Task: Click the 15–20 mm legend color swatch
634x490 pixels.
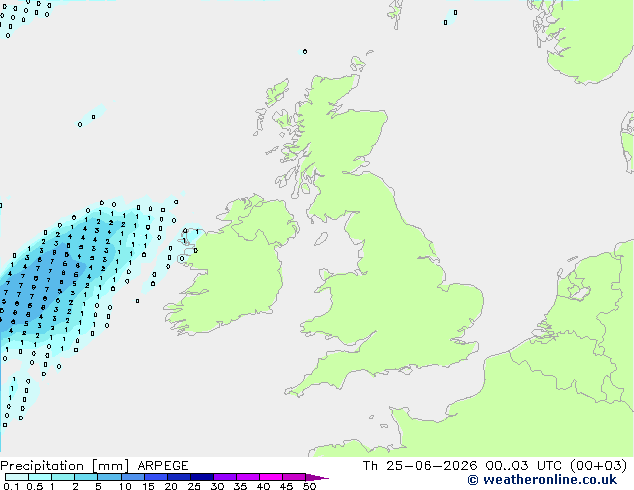Action: (155, 477)
